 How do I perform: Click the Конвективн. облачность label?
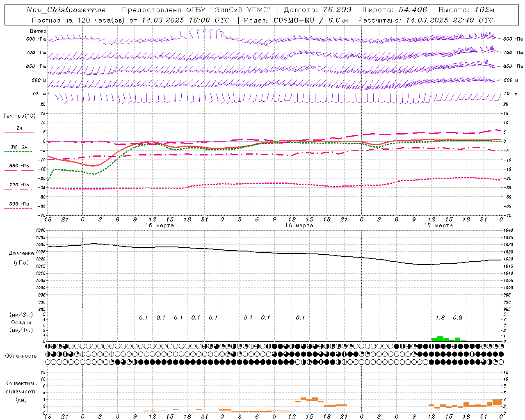(21, 388)
